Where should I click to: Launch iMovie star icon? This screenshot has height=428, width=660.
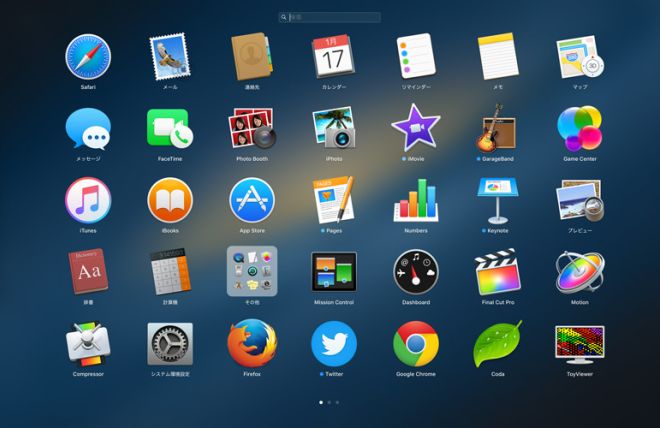click(415, 128)
